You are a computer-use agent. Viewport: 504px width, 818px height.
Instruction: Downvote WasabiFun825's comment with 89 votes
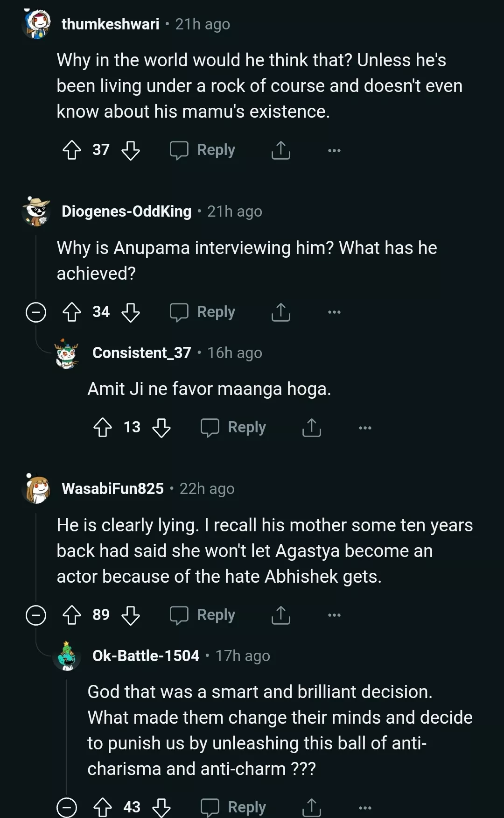131,615
